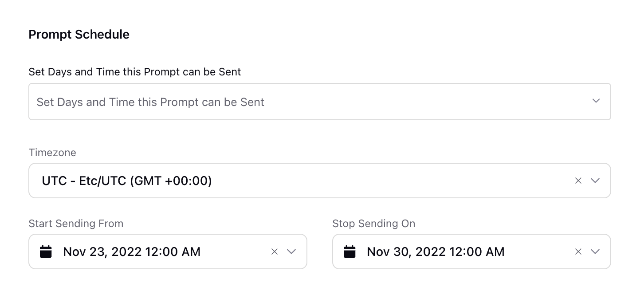Click the Start Sending From label

(x=76, y=224)
